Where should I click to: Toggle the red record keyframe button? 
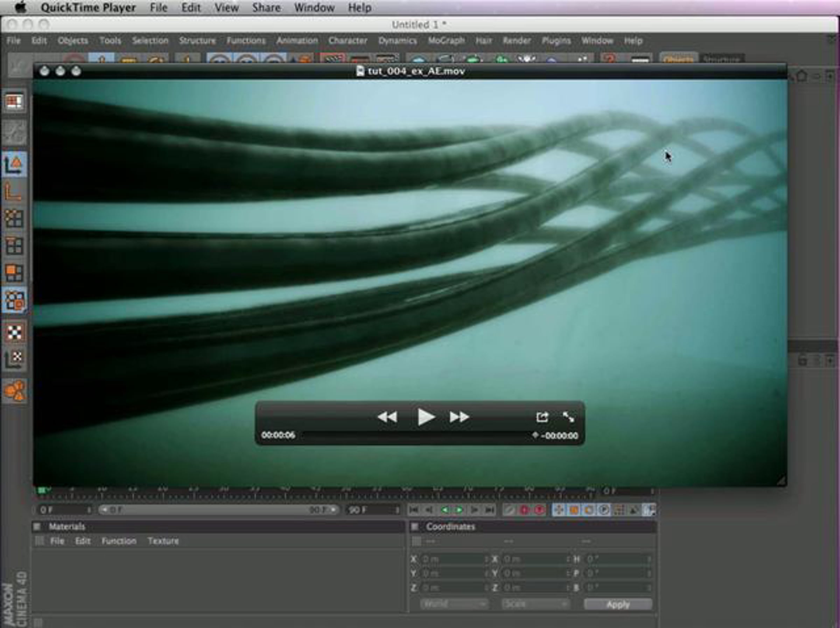click(524, 510)
